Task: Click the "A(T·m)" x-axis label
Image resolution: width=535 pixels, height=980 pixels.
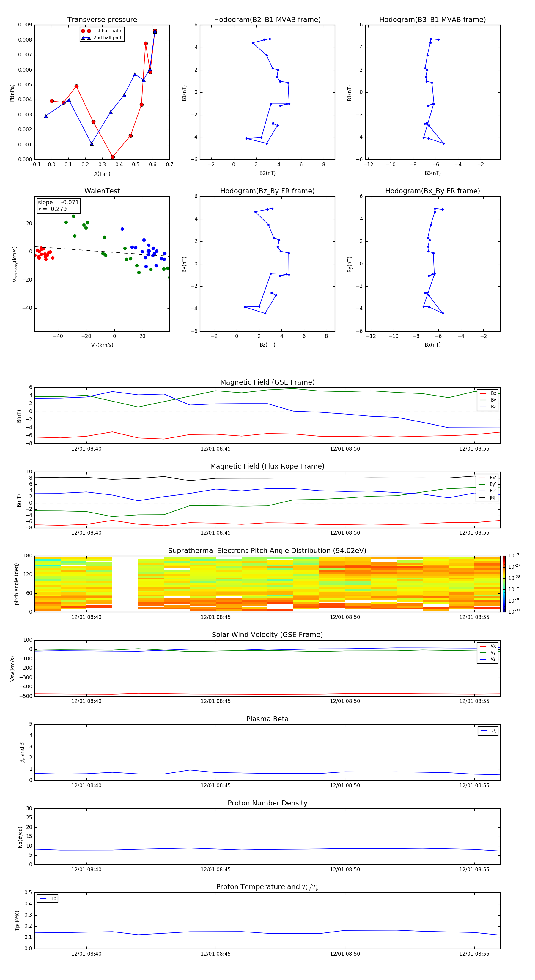Action: (x=102, y=173)
